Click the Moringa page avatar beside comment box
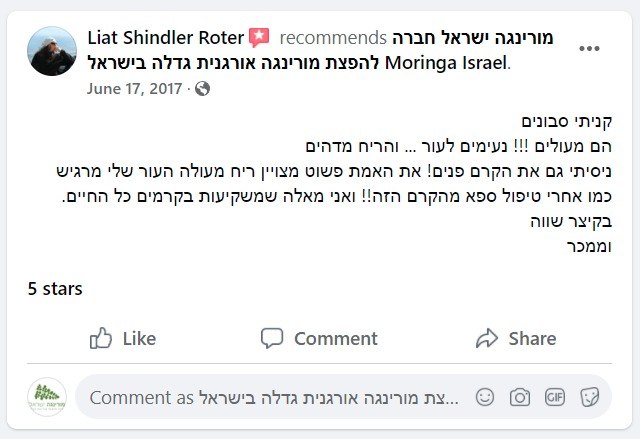Viewport: 640px width, 439px height. coord(47,397)
